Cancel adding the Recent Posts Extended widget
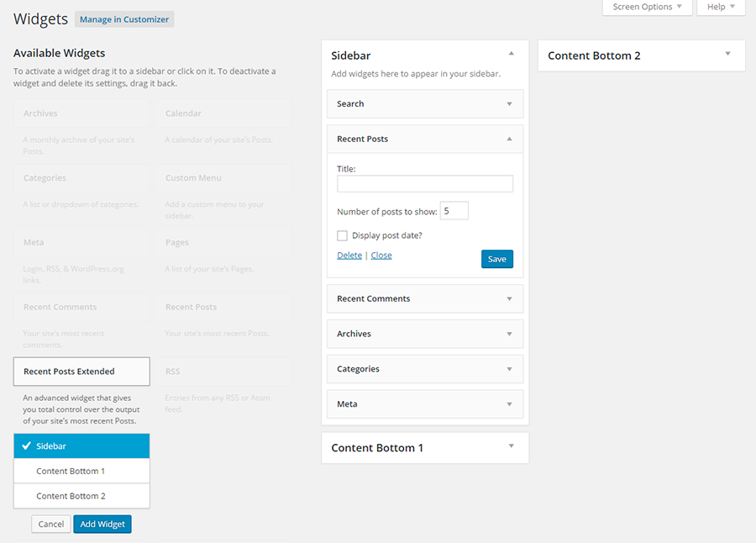The width and height of the screenshot is (756, 543). pyautogui.click(x=50, y=524)
